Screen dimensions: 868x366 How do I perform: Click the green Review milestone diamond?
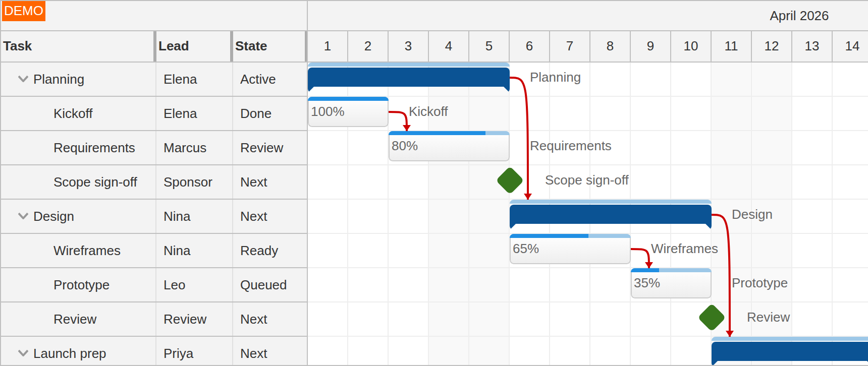[x=711, y=318]
